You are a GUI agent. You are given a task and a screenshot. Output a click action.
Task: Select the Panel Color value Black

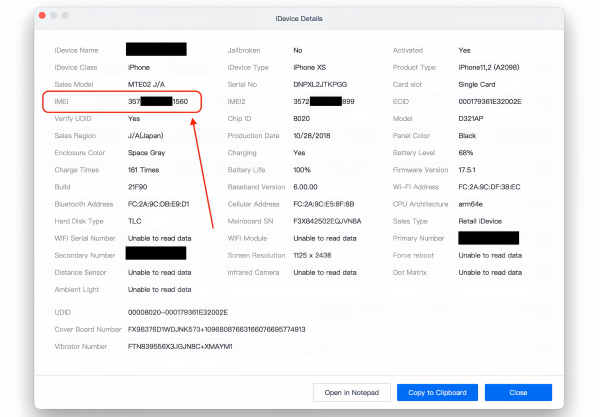point(467,136)
